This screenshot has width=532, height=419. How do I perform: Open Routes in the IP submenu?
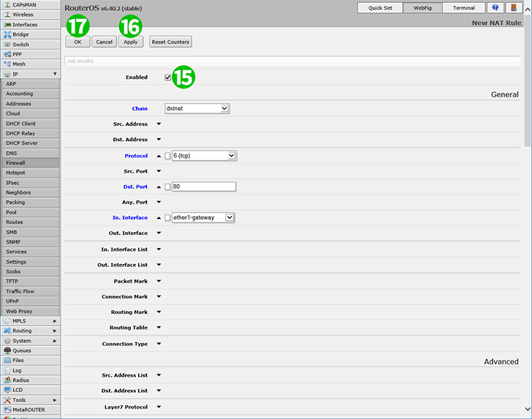tap(31, 222)
